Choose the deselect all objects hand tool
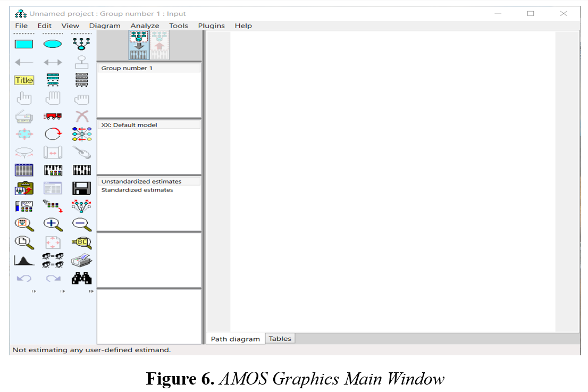 [x=81, y=99]
